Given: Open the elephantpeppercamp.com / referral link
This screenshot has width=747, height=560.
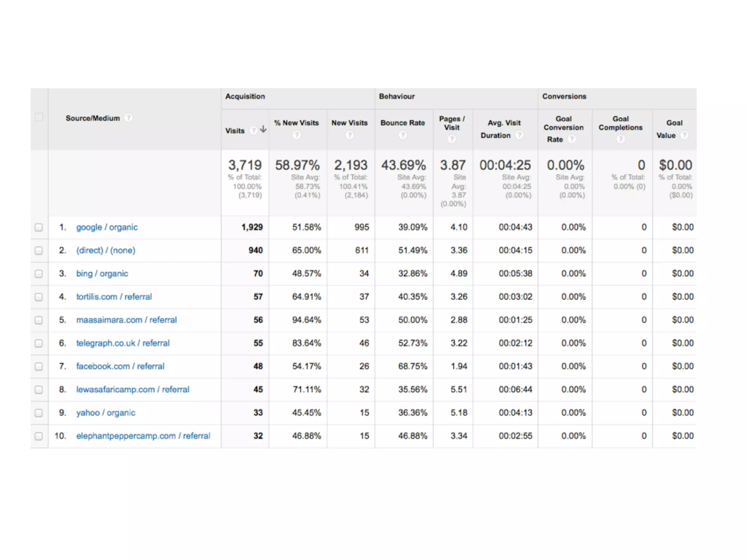Looking at the screenshot, I should pyautogui.click(x=143, y=436).
